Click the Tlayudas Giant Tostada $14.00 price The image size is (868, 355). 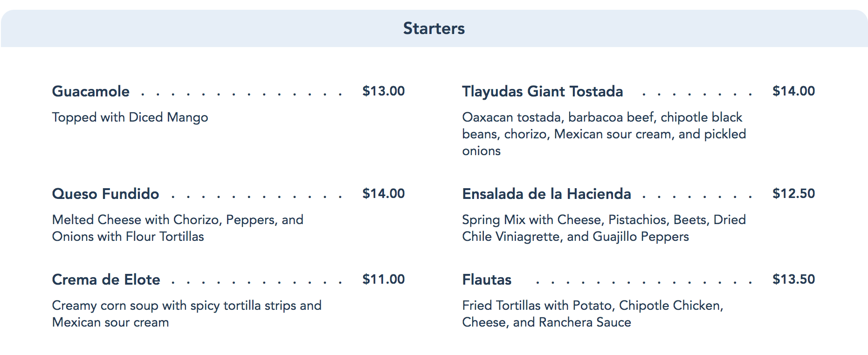[793, 91]
